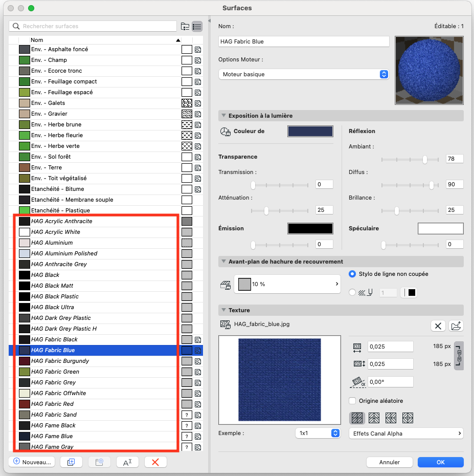Select Stylo de ligne non coupée option
The image size is (474, 476).
[352, 274]
